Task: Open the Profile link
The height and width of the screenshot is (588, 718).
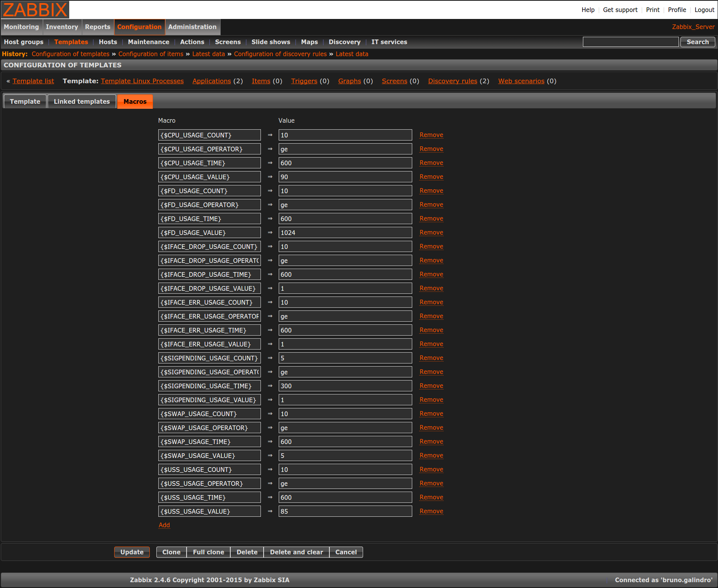Action: click(x=677, y=10)
